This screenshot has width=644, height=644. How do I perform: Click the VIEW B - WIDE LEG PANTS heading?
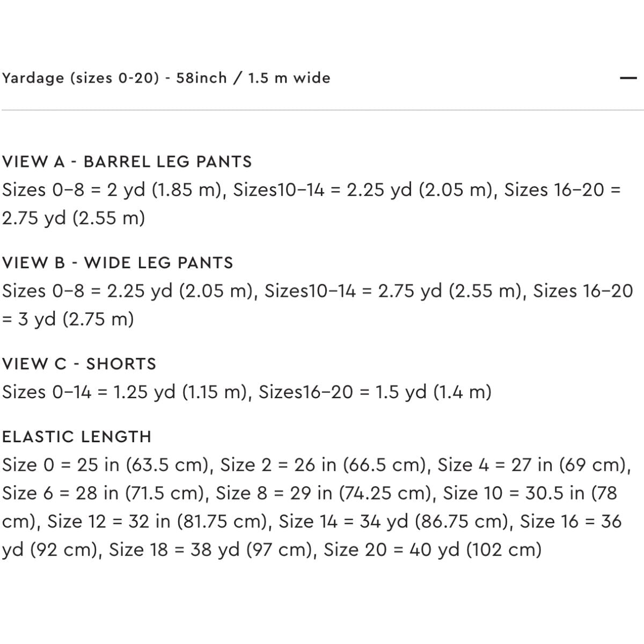118,262
